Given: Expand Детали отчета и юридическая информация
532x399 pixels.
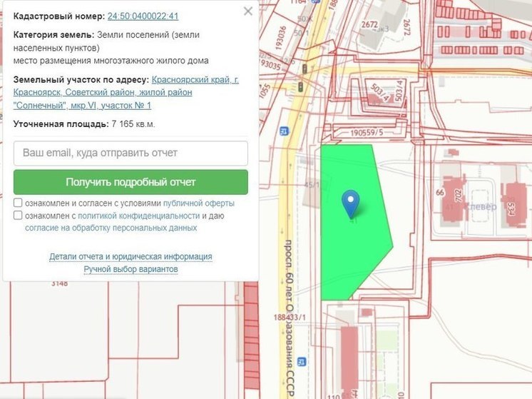Looking at the screenshot, I should (x=131, y=256).
